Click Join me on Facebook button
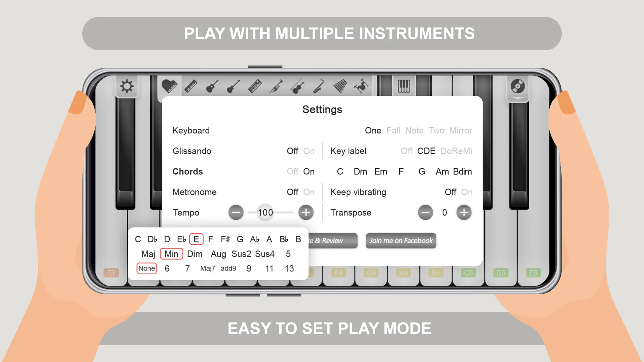 [x=401, y=240]
